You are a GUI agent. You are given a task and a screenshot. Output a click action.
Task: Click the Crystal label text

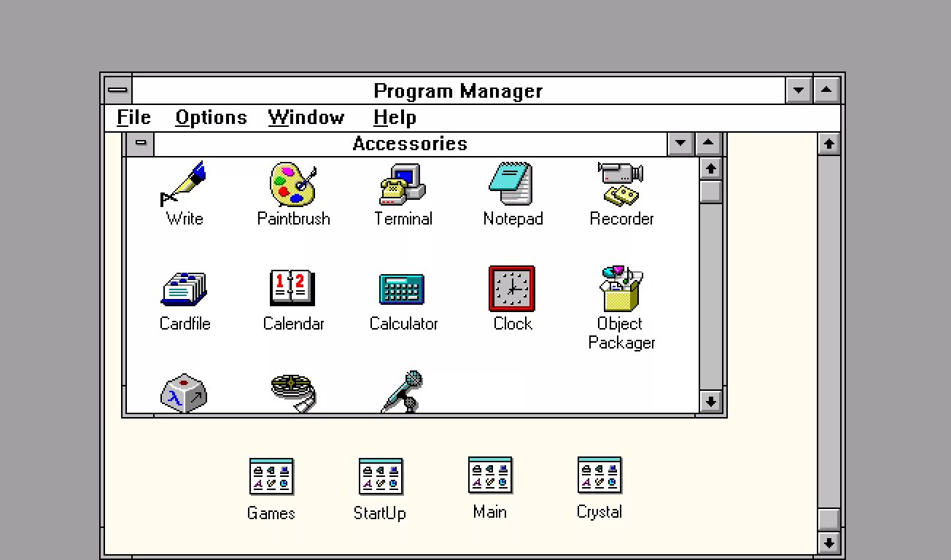tap(599, 512)
